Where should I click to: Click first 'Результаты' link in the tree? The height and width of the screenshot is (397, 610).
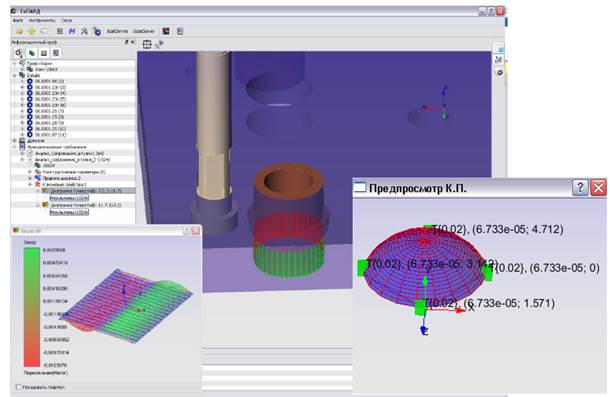click(x=69, y=198)
